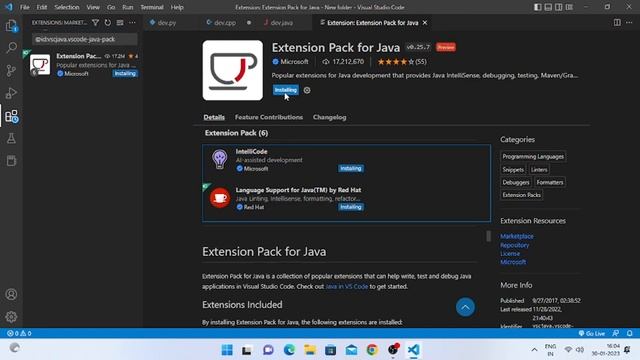Click Installing button in sidebar extension item
This screenshot has width=640, height=360.
[x=125, y=73]
